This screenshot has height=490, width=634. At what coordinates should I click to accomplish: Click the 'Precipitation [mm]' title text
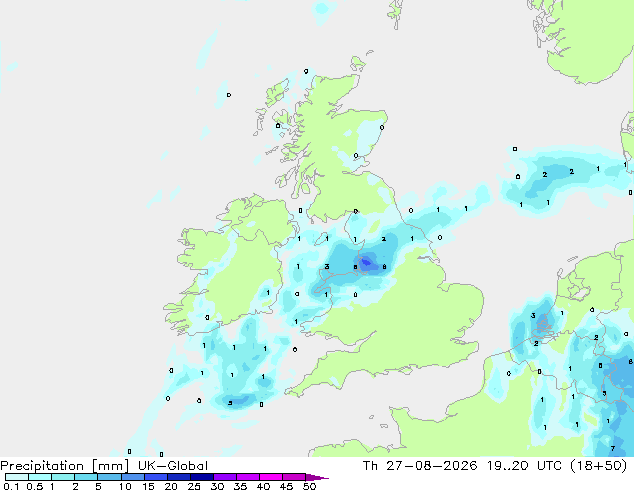[65, 466]
